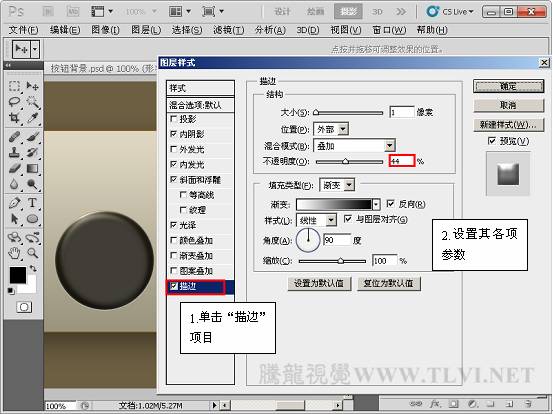This screenshot has height=414, width=553.
Task: Select the Hand tool
Action: point(14,253)
